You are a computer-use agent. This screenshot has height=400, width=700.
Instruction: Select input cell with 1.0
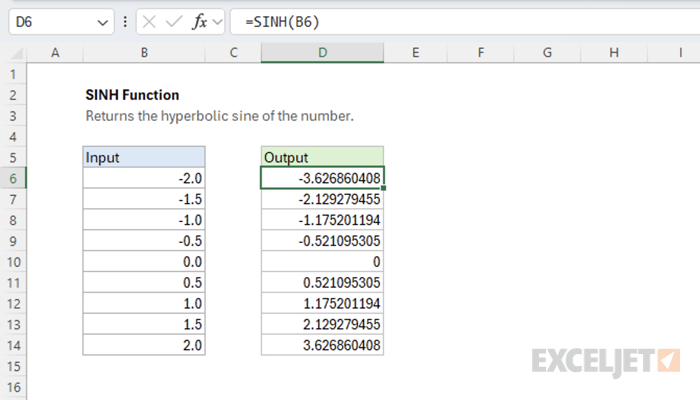[x=144, y=304]
